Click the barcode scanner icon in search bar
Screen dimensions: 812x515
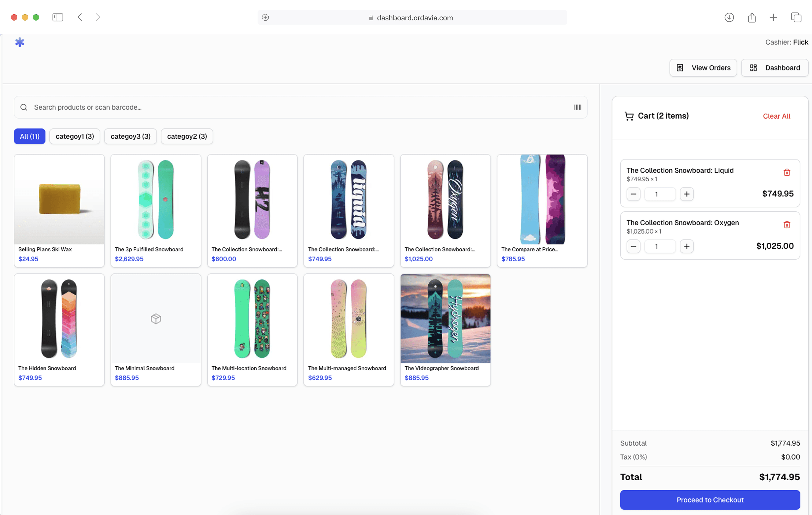[x=577, y=107]
